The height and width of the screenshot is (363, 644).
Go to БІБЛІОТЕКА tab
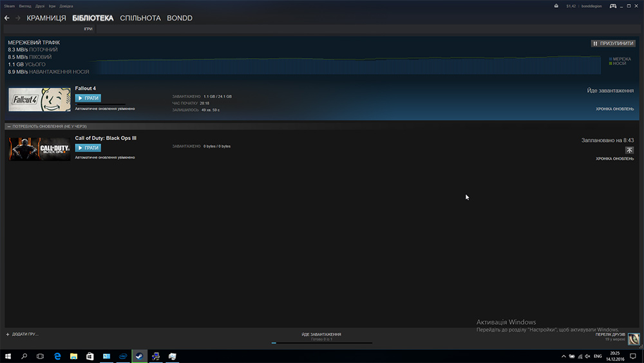[x=93, y=18]
